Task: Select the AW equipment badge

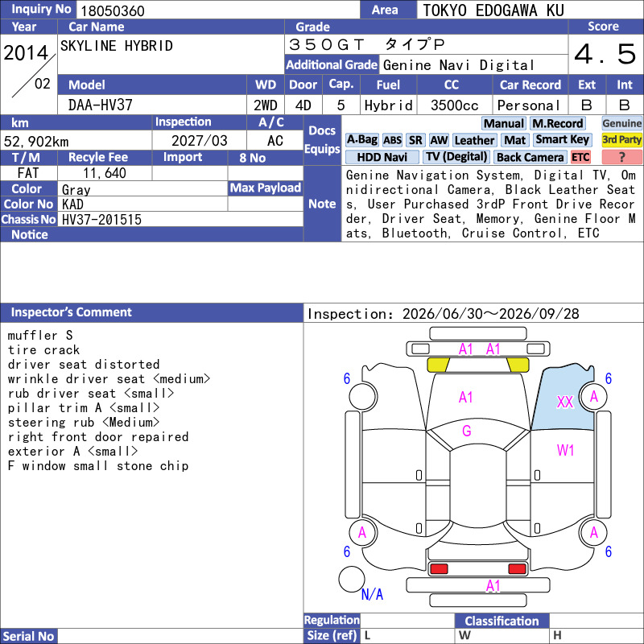Action: tap(439, 140)
